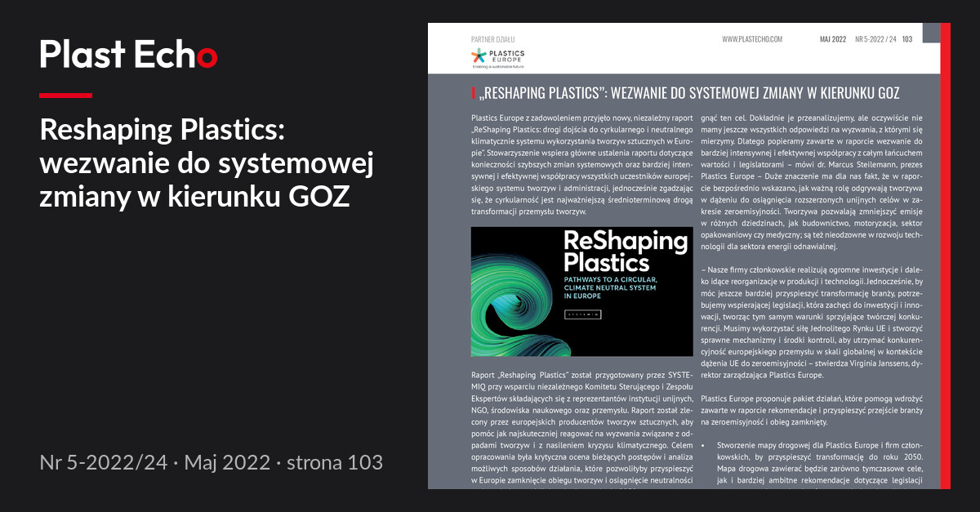Image resolution: width=980 pixels, height=512 pixels.
Task: Open the magazine page thumbnail
Action: (688, 256)
